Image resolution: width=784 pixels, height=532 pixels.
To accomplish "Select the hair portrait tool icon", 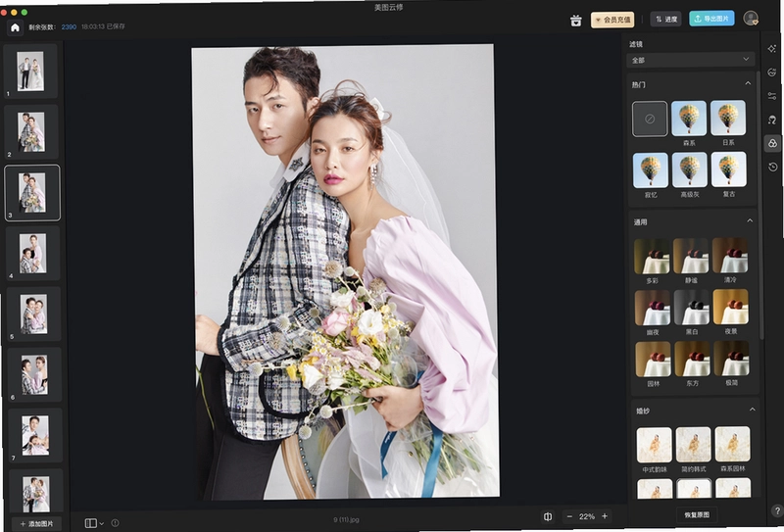I will click(x=772, y=120).
